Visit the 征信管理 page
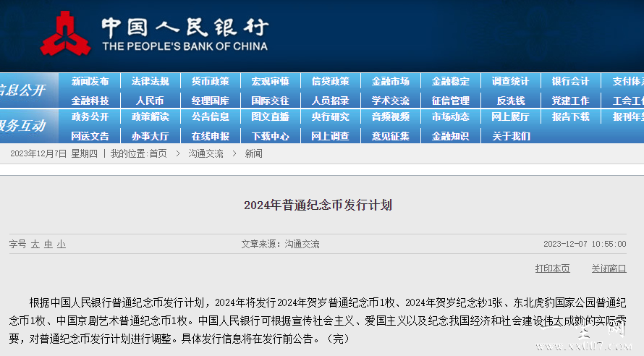Screen dimensions: 644x356 point(451,101)
